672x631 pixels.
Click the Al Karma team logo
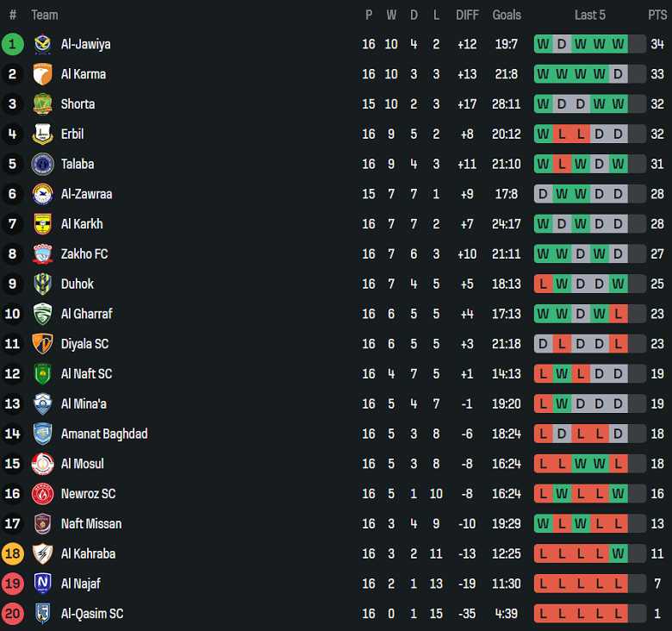[x=42, y=74]
